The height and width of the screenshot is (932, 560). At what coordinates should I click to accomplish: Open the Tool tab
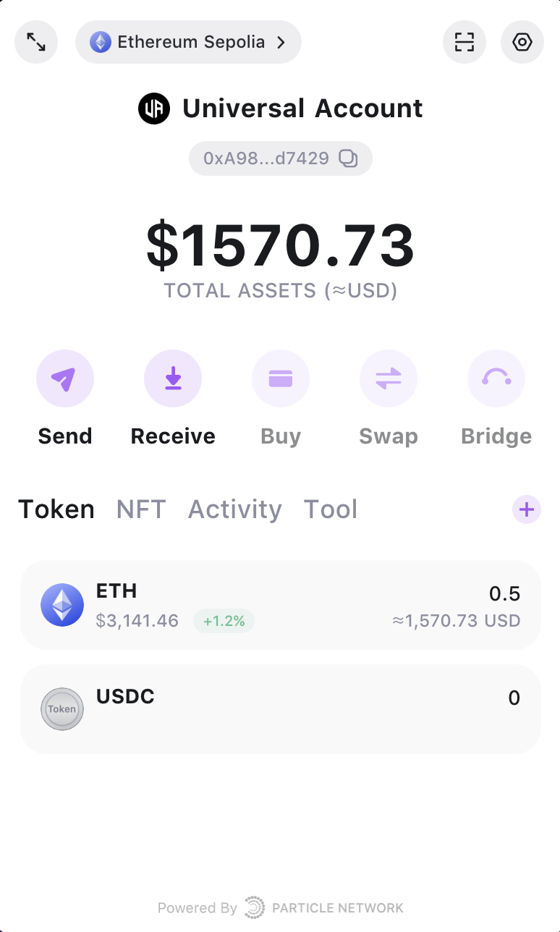coord(331,509)
